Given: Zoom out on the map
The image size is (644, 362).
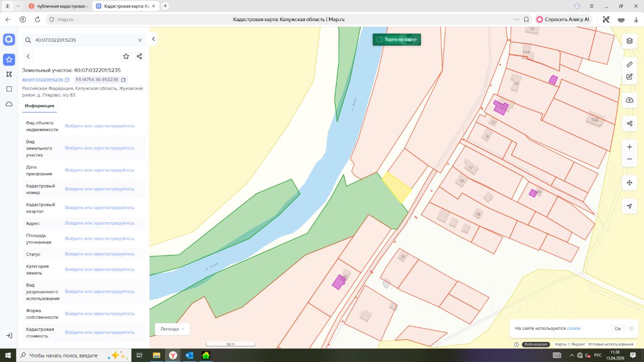Looking at the screenshot, I should tap(629, 159).
